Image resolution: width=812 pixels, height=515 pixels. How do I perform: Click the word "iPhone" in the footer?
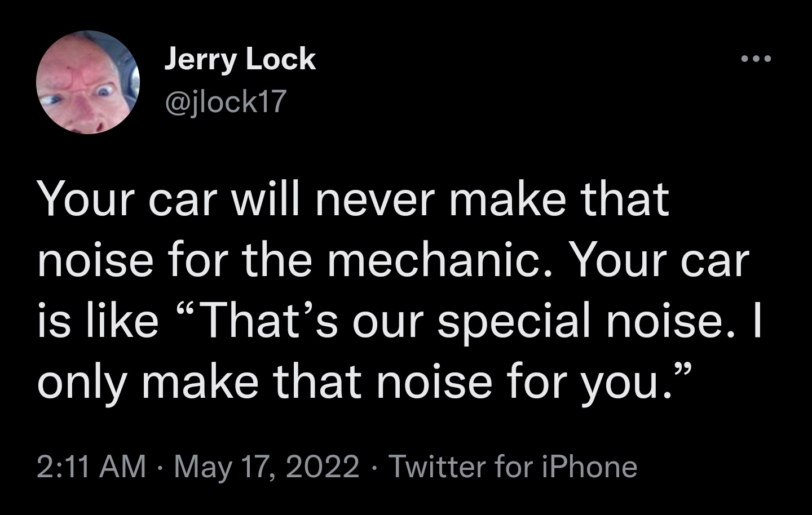click(x=589, y=467)
